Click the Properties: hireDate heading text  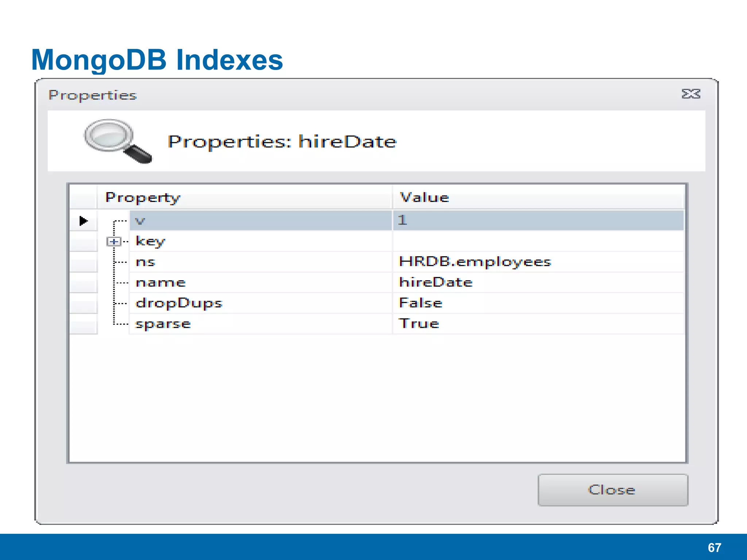coord(282,141)
